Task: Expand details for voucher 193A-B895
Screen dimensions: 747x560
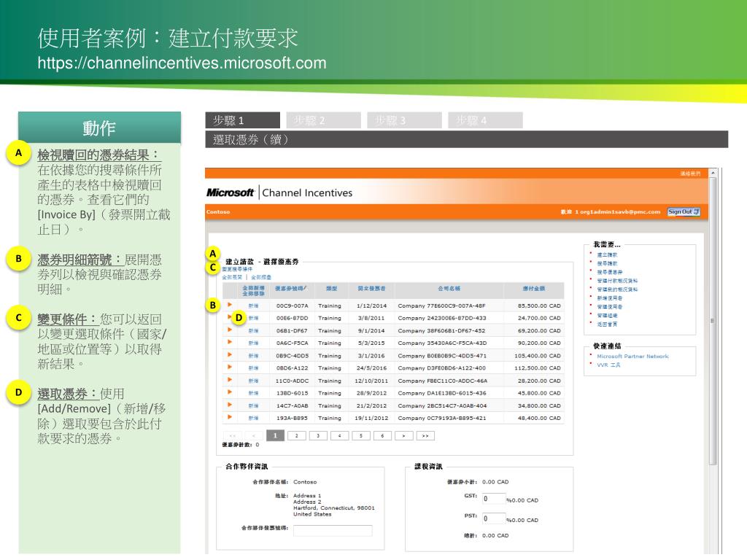Action: pyautogui.click(x=230, y=417)
